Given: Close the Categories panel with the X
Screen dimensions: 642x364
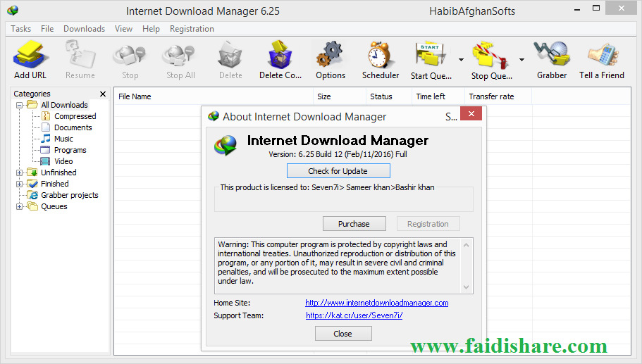Looking at the screenshot, I should (x=103, y=94).
